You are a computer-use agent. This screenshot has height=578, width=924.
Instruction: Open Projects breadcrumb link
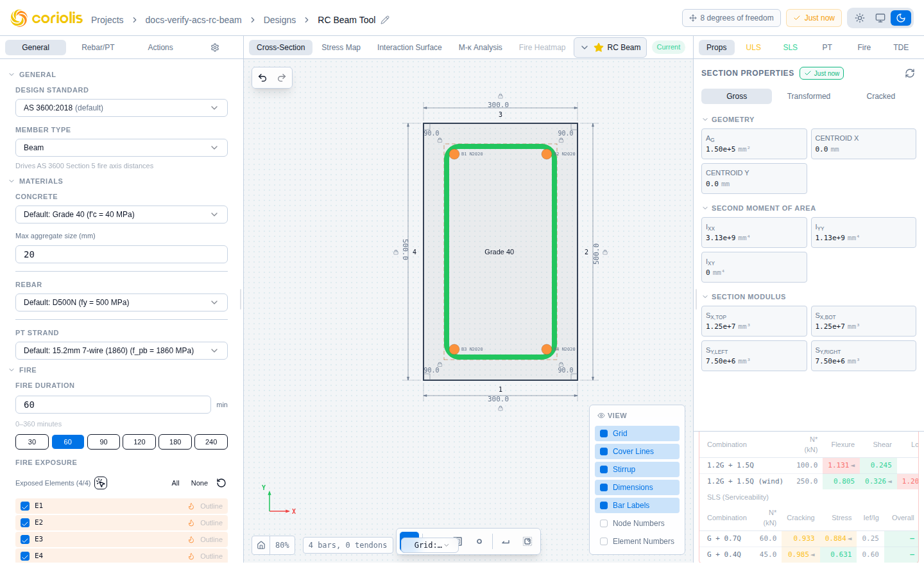click(x=107, y=20)
